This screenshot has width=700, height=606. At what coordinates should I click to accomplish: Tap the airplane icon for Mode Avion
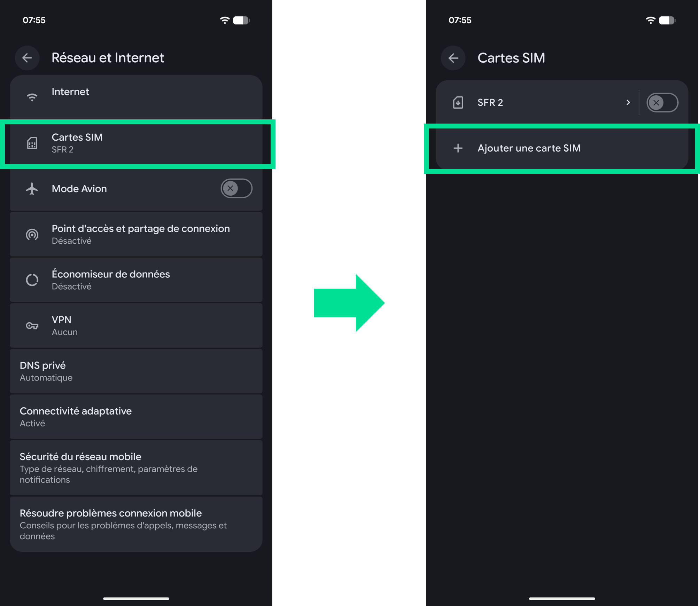[x=32, y=189]
